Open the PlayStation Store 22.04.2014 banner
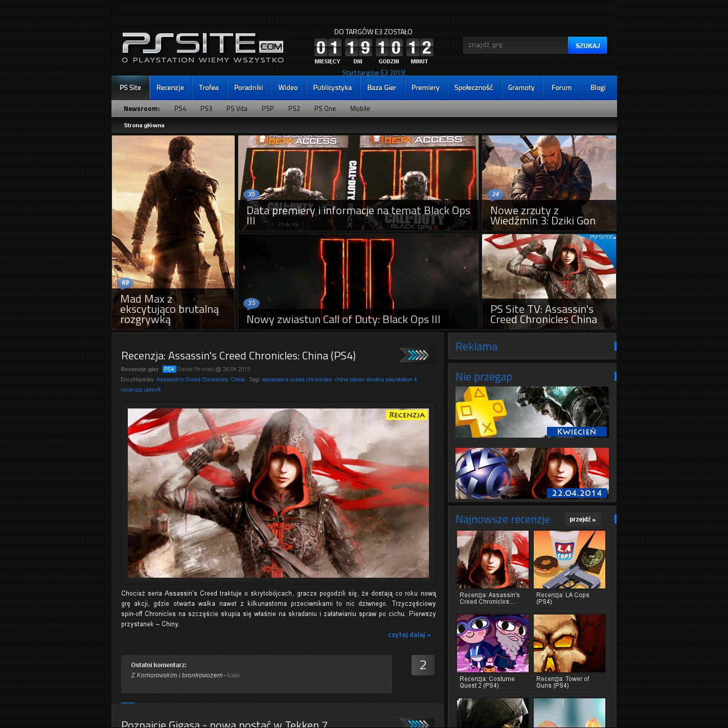 (x=532, y=473)
